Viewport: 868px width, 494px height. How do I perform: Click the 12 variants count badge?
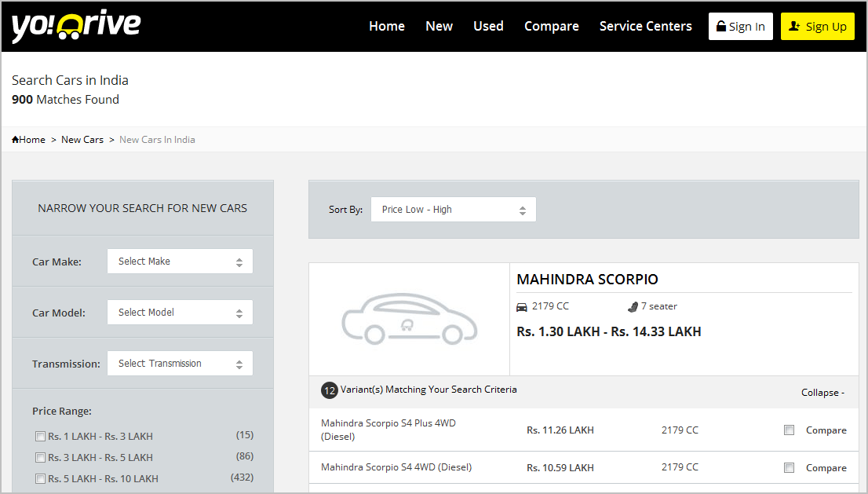pos(330,390)
